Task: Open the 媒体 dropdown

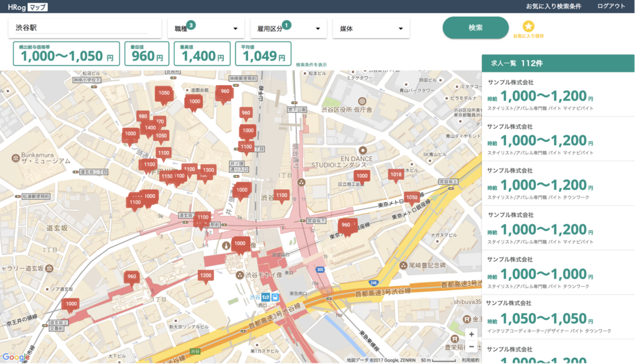Action: point(371,29)
